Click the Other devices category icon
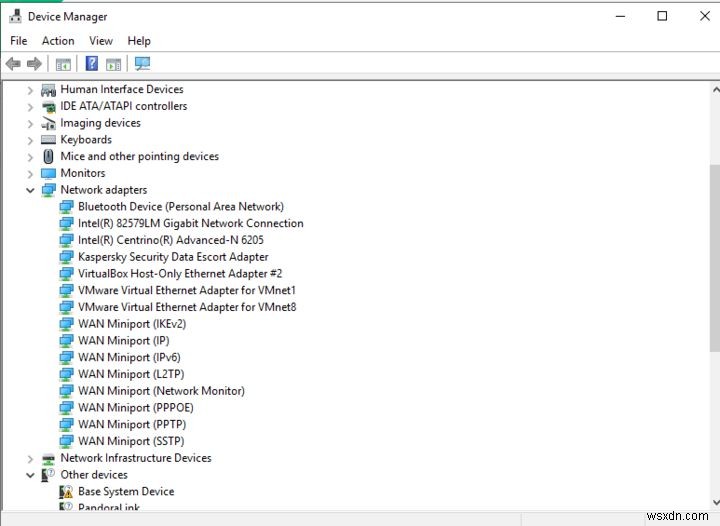The image size is (720, 526). click(48, 475)
